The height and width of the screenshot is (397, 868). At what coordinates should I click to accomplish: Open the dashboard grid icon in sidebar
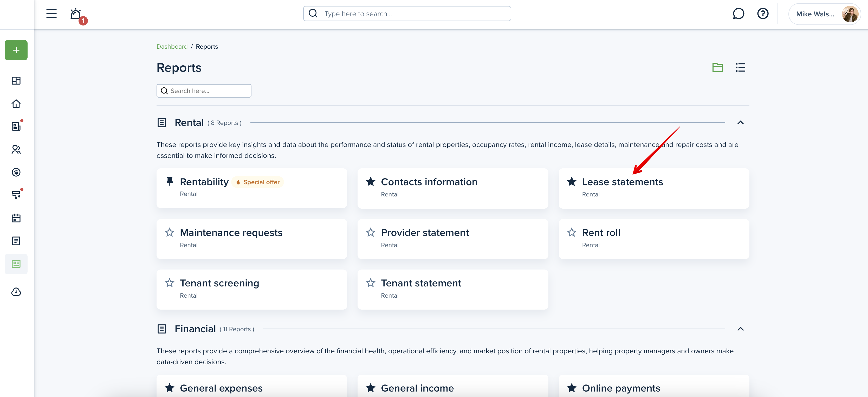[x=16, y=81]
